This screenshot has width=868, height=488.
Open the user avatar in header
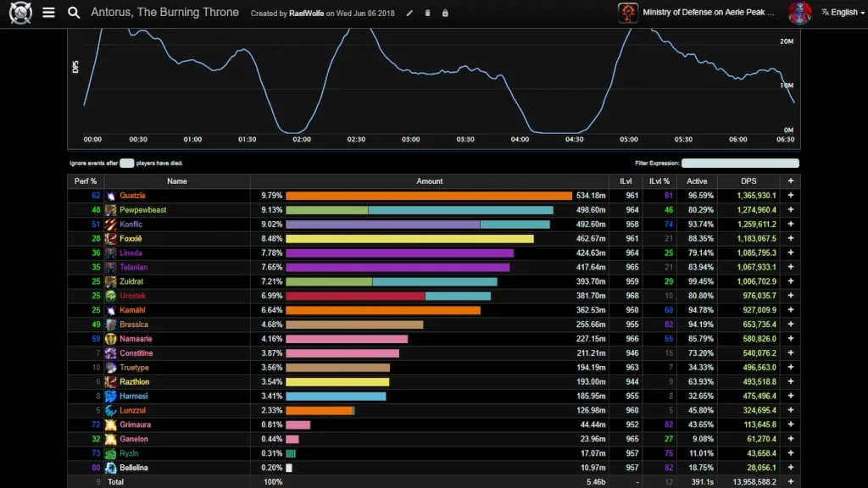tap(800, 13)
